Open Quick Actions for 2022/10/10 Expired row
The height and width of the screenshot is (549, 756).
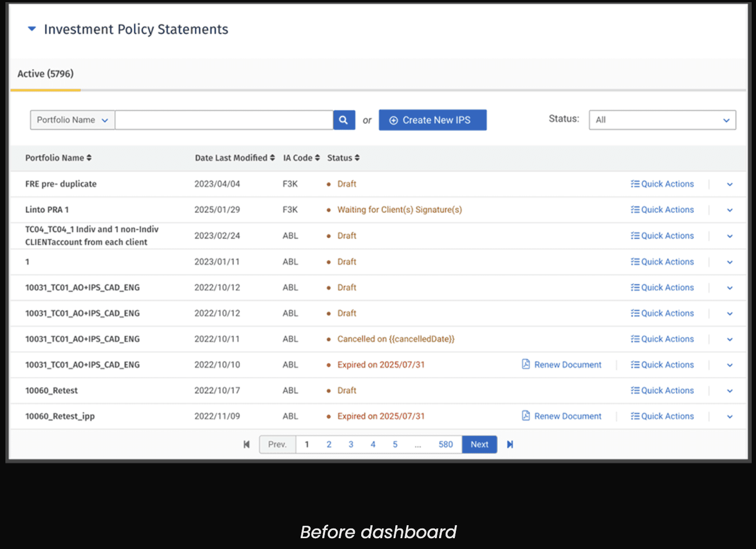point(662,365)
